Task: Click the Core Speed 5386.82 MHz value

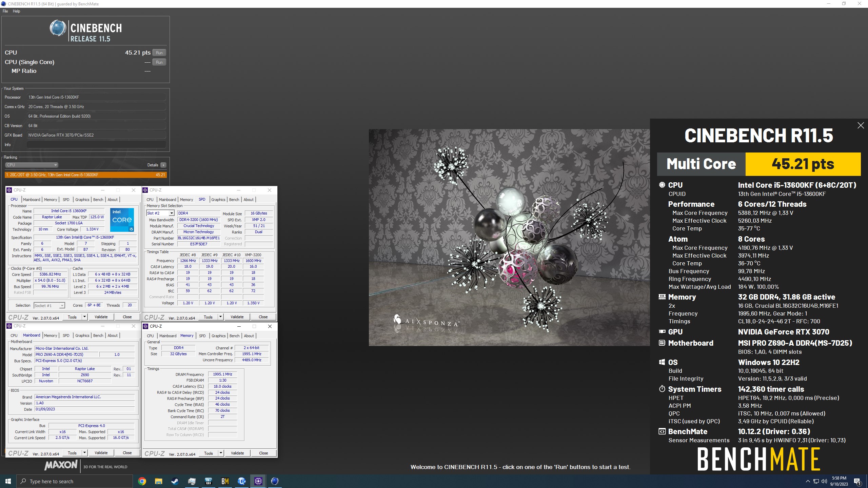Action: tap(50, 274)
